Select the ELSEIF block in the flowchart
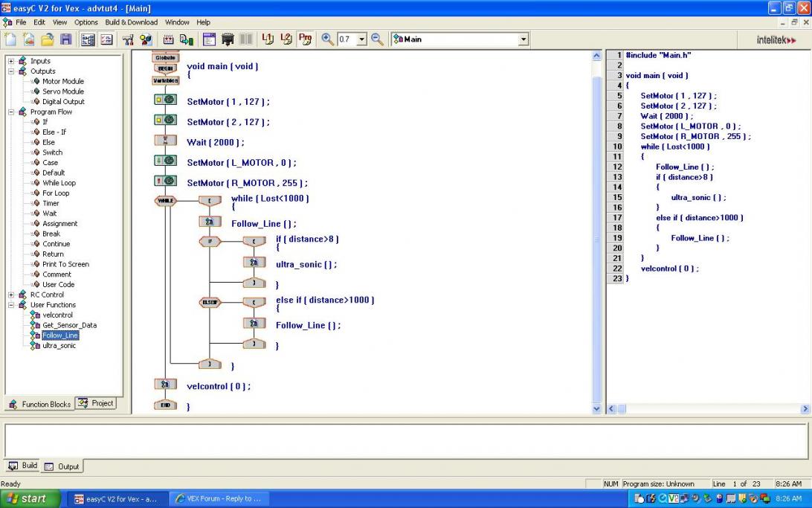 tap(210, 302)
